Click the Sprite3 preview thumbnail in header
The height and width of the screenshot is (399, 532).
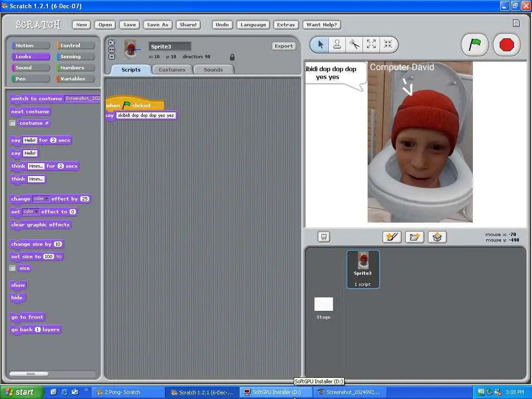pos(131,49)
